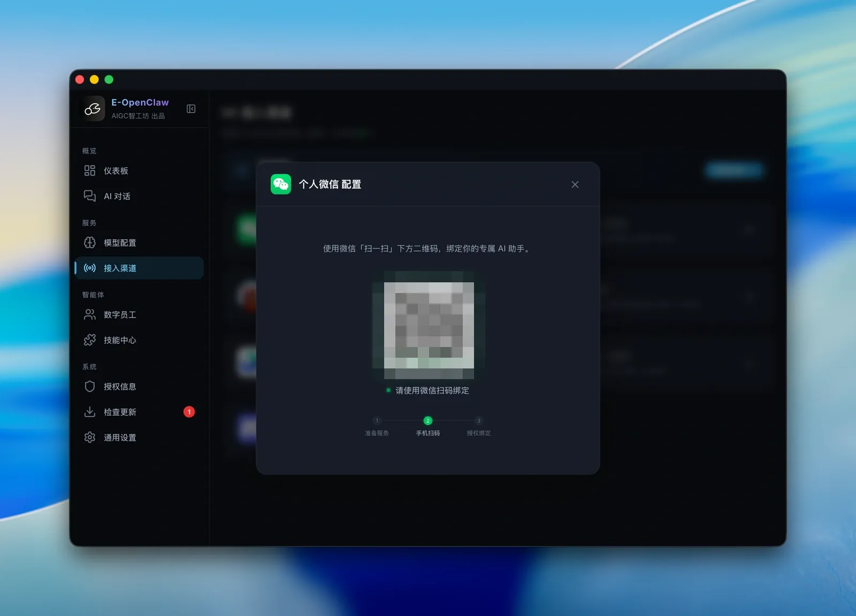Click the 请使用微信扫码绑定 status text

(x=432, y=390)
